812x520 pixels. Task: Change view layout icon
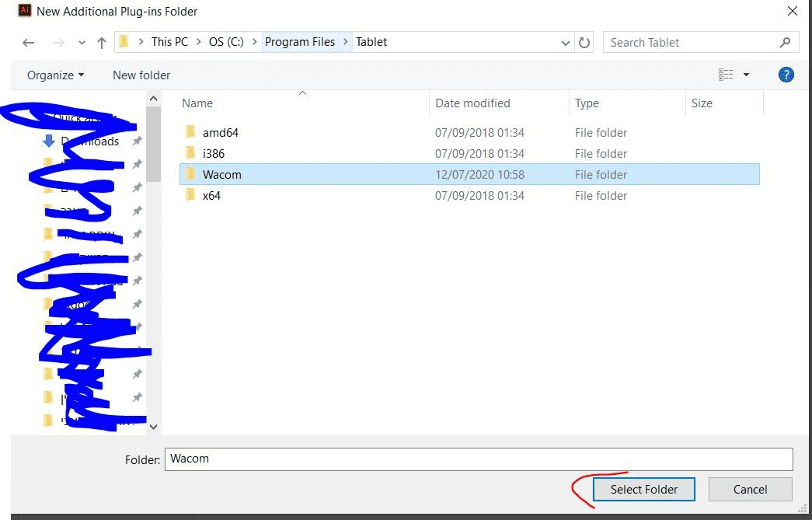tap(726, 75)
